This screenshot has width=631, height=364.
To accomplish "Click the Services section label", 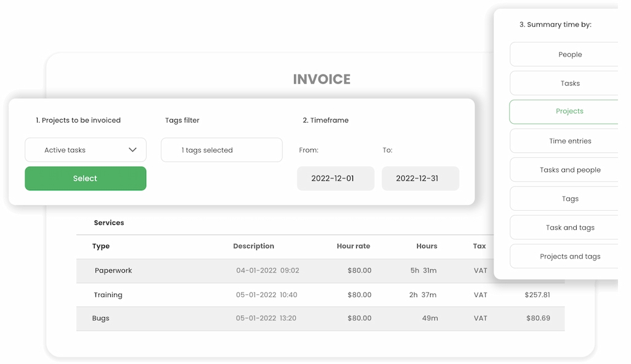I will point(109,222).
